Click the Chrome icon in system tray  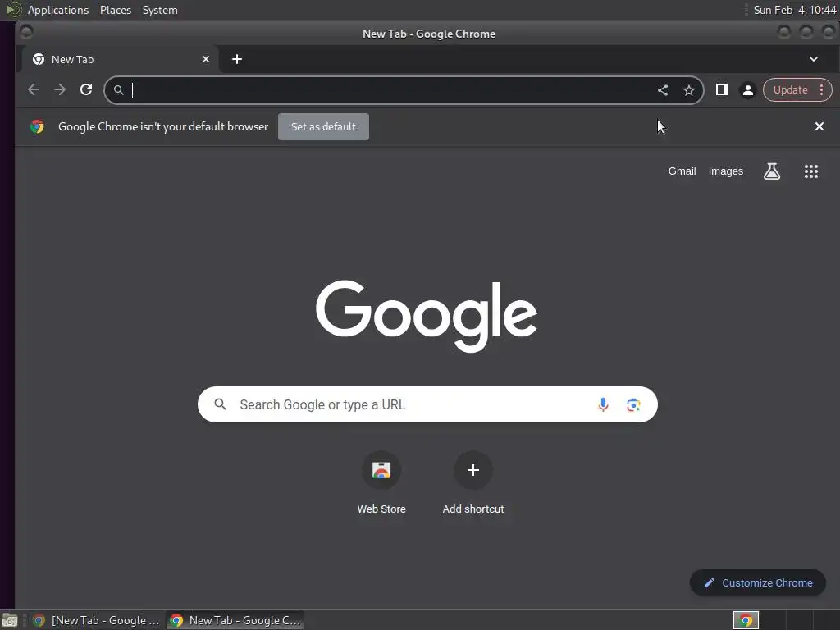(746, 620)
